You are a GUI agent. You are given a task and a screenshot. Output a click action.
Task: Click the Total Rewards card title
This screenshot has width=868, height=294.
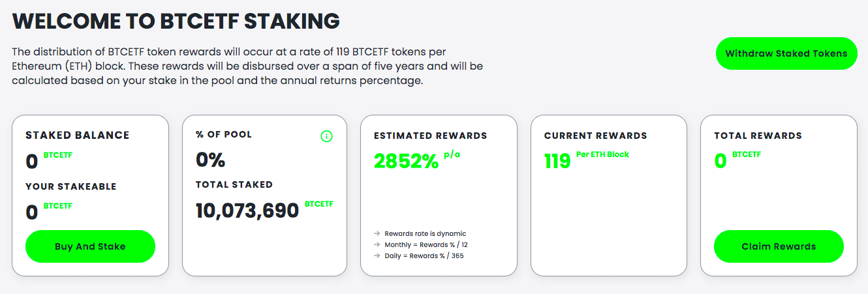pos(758,136)
